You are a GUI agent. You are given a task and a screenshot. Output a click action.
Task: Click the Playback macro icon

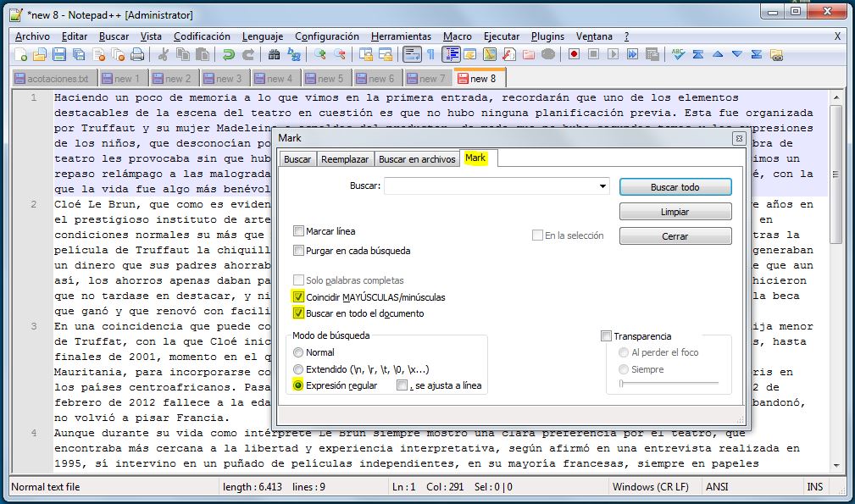coord(613,54)
